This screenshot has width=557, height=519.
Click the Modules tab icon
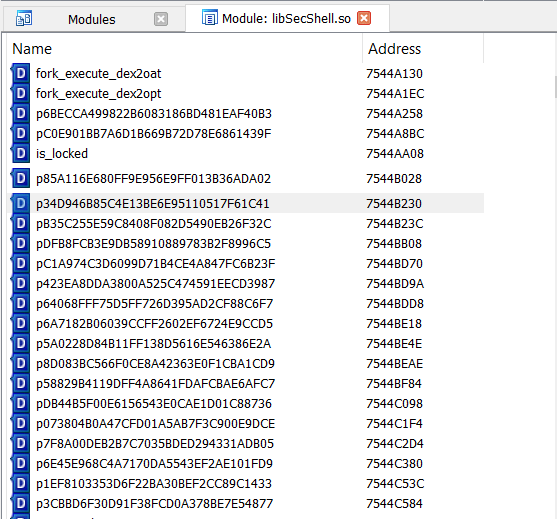24,18
